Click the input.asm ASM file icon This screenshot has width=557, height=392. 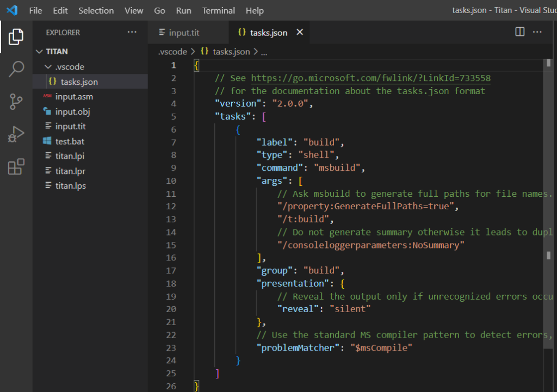(x=47, y=96)
